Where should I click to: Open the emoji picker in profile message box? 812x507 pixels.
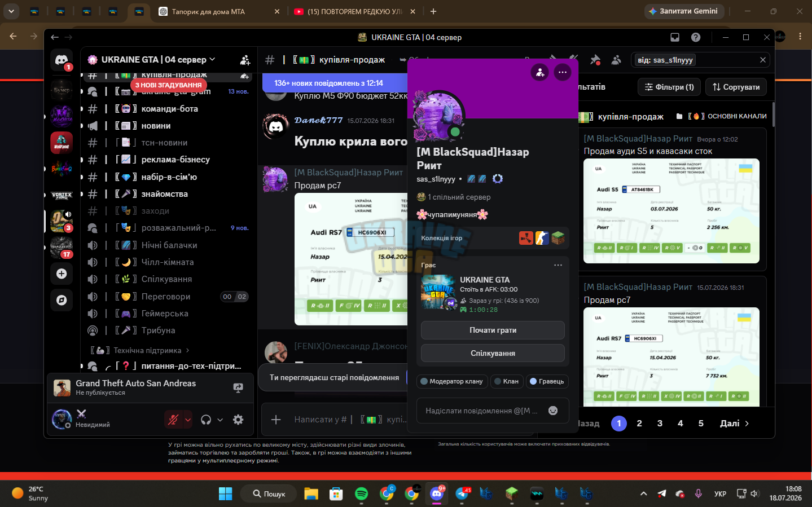(x=553, y=411)
